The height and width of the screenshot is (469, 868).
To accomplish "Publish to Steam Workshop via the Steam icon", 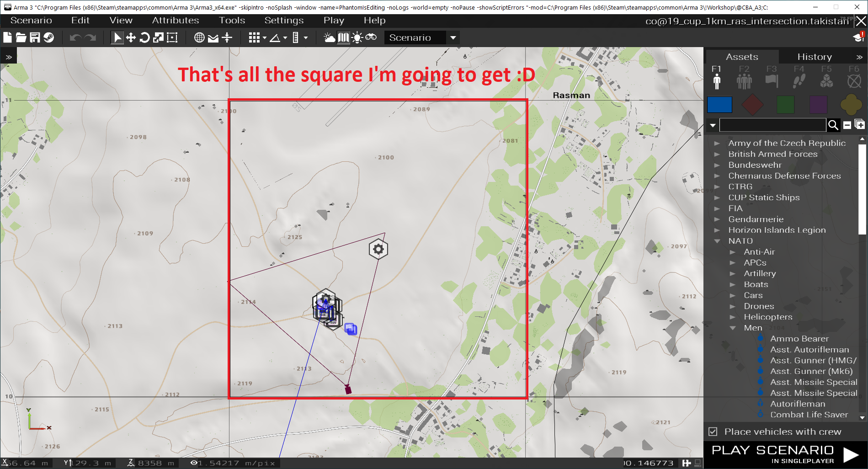I will coord(48,37).
